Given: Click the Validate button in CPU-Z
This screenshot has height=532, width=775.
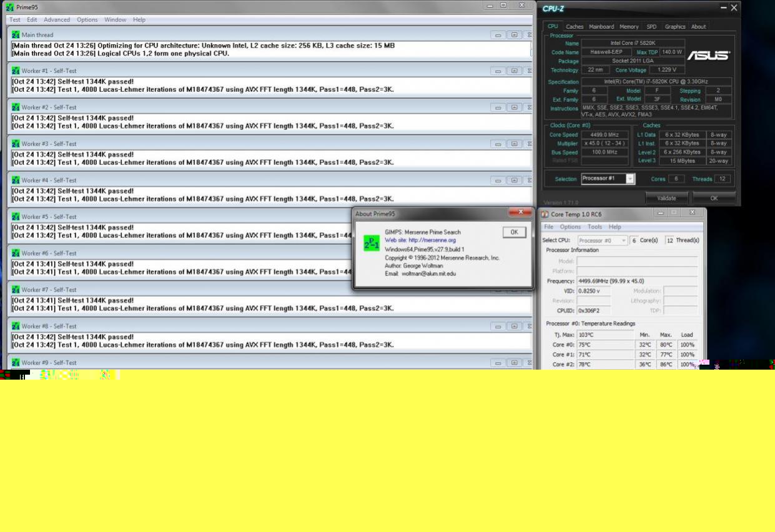Looking at the screenshot, I should 666,198.
